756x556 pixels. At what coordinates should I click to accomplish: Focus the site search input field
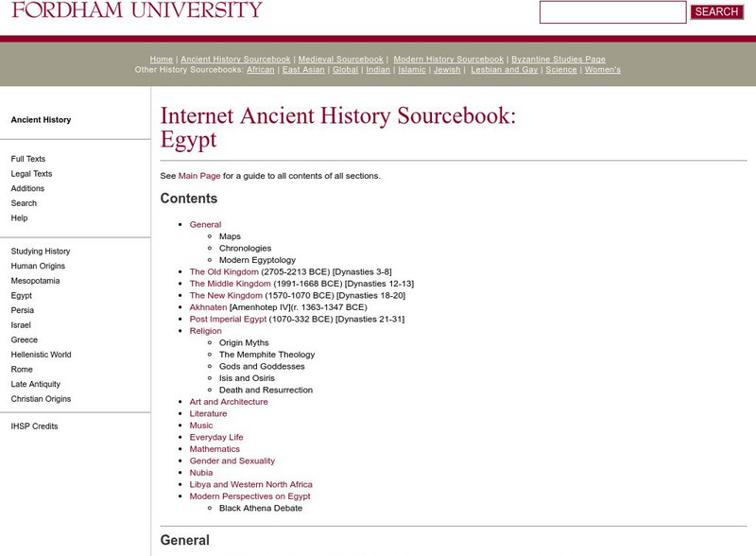[612, 12]
